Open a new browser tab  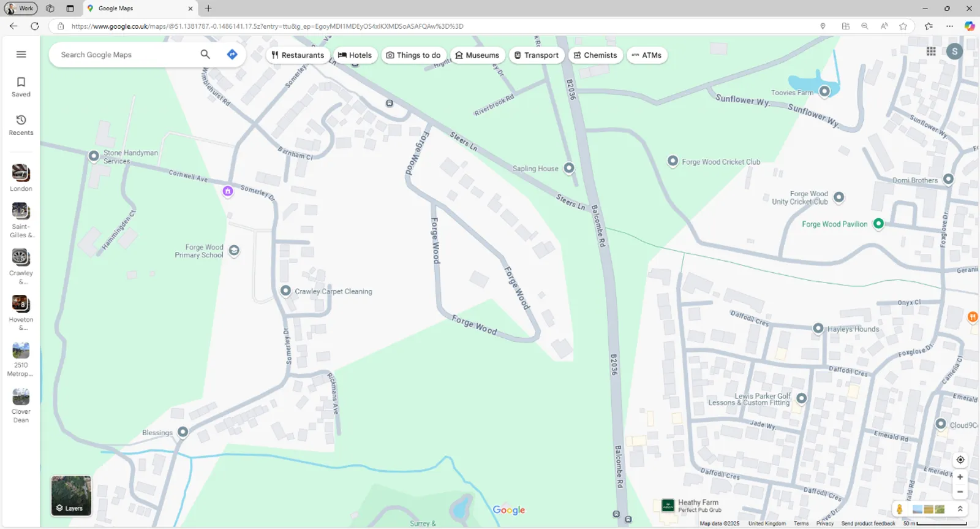point(208,9)
